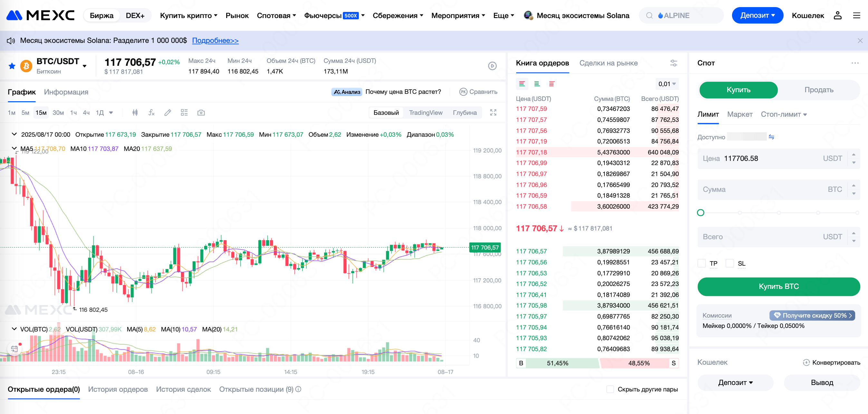Select the Buy side toggle
868x414 pixels.
(x=738, y=90)
